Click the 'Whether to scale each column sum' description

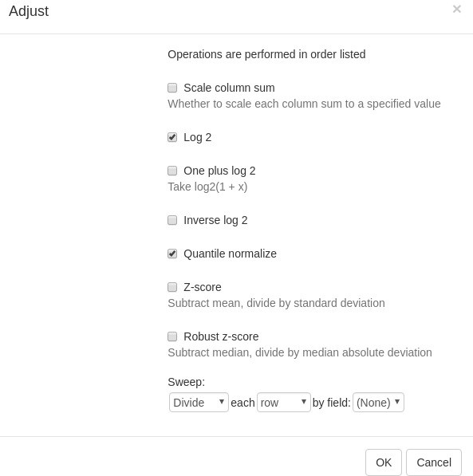(304, 104)
